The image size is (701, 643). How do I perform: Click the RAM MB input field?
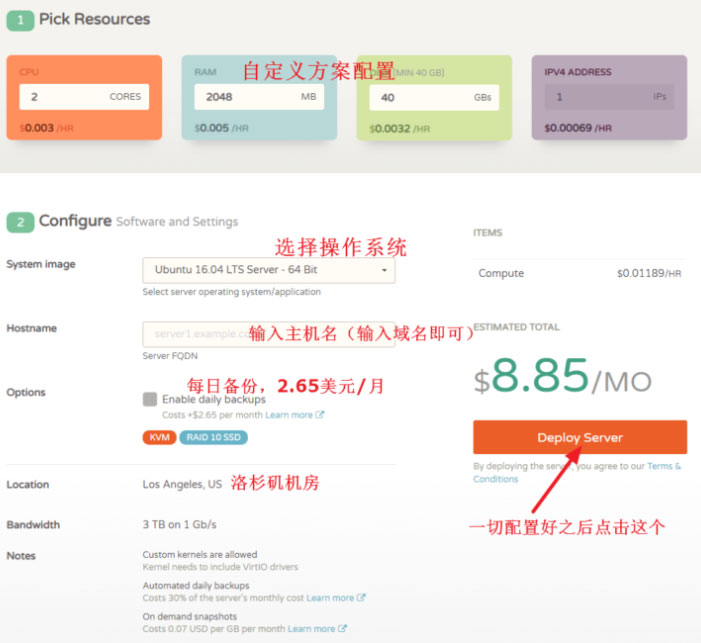(245, 97)
